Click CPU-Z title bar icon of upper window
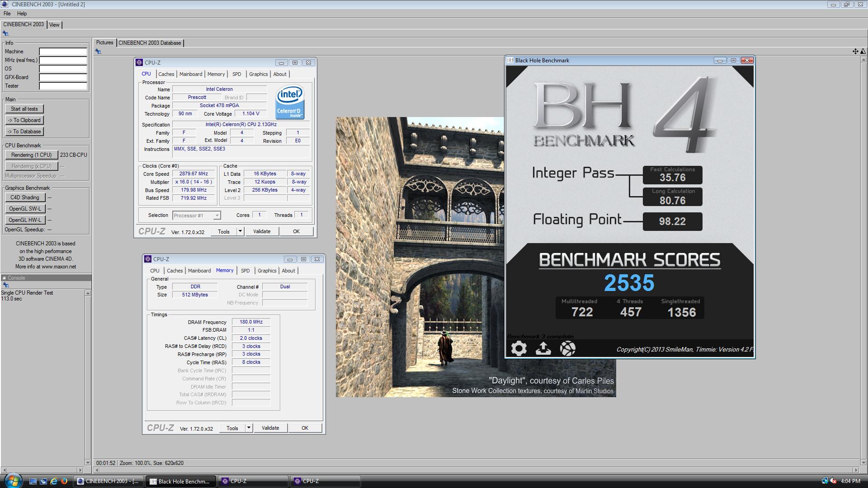Screen dimensions: 868x488 140,63
